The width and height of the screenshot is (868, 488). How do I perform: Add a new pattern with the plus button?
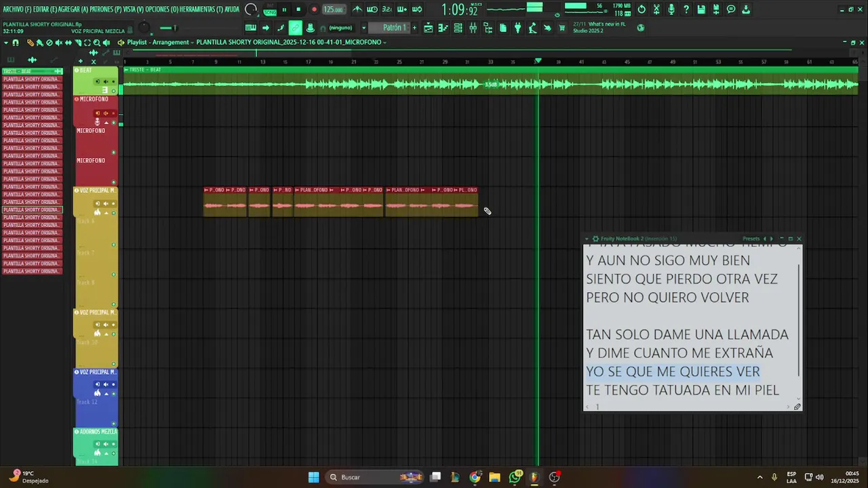(x=414, y=28)
